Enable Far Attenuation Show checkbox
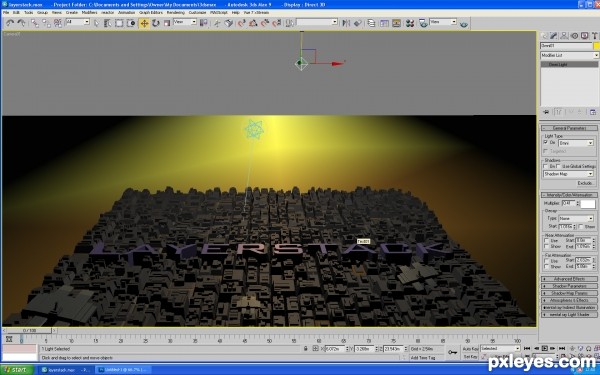 (x=546, y=266)
